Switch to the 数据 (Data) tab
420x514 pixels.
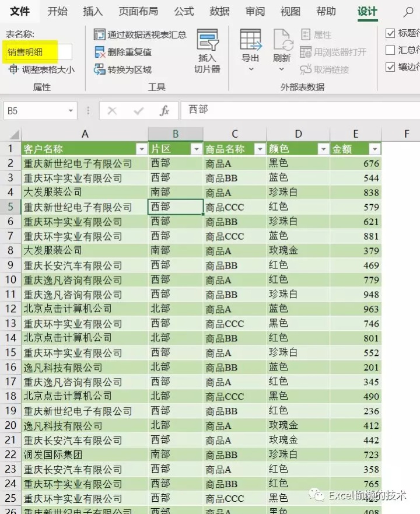(219, 12)
